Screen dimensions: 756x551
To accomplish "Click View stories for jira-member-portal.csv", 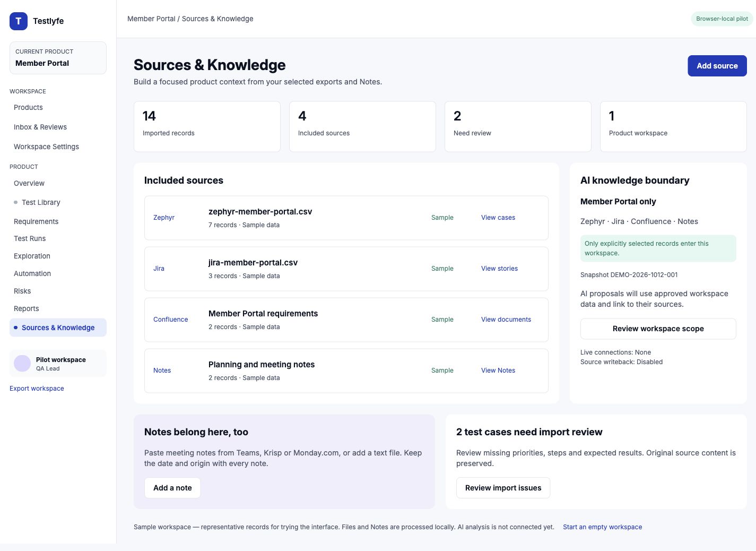I will point(499,269).
